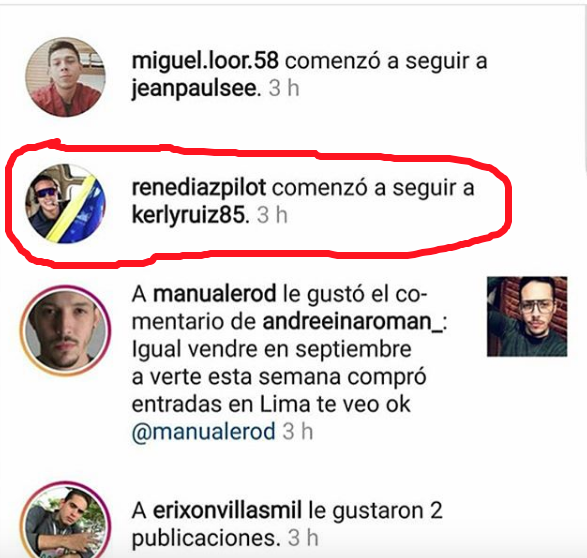
Task: Select timestamp after jeanpaulsee
Action: [284, 89]
